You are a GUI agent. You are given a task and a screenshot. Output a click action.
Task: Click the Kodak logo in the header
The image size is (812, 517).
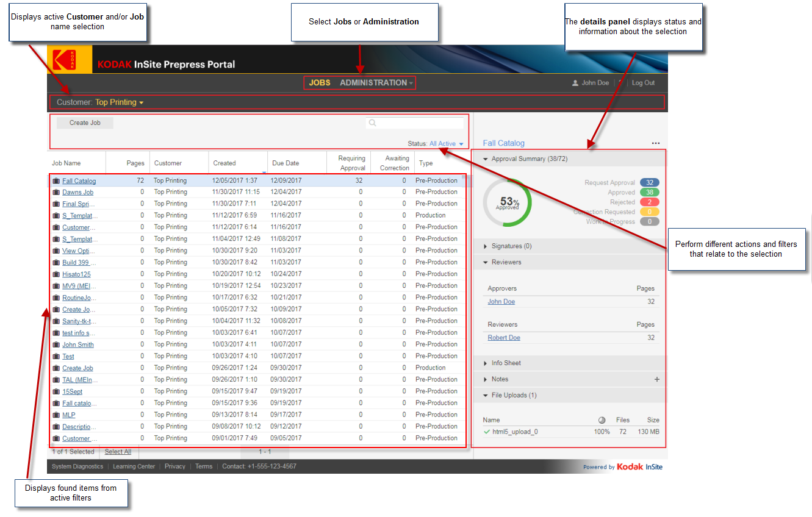(64, 60)
